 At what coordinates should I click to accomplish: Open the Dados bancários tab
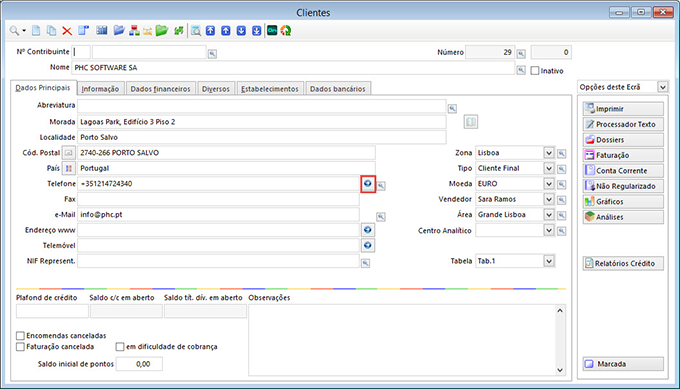(338, 88)
